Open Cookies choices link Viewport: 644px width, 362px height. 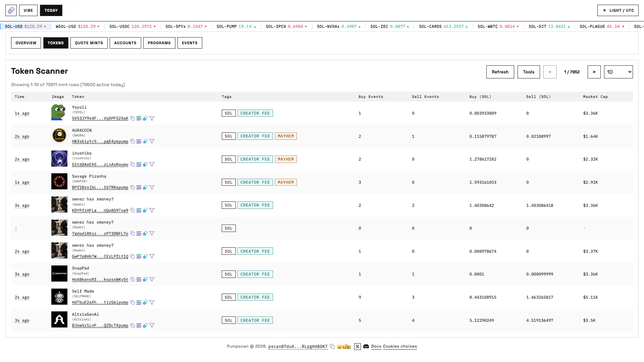click(x=400, y=346)
